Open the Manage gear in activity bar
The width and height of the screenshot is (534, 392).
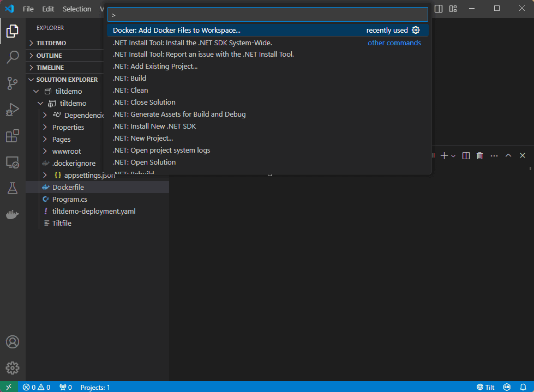(x=12, y=368)
